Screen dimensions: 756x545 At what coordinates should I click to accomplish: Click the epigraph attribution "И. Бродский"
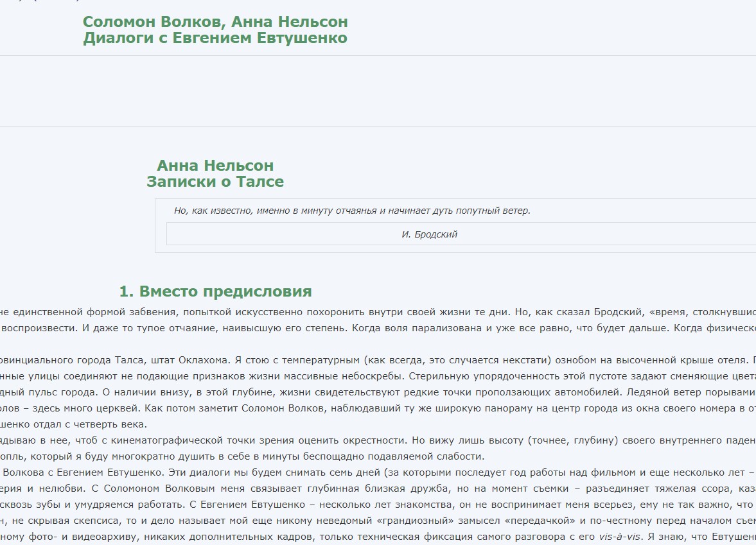coord(429,234)
